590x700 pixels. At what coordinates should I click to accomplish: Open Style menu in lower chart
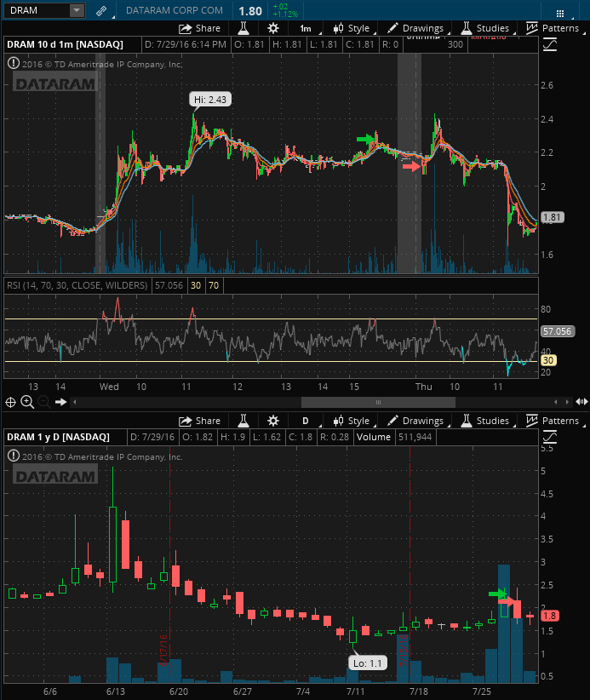(x=352, y=421)
